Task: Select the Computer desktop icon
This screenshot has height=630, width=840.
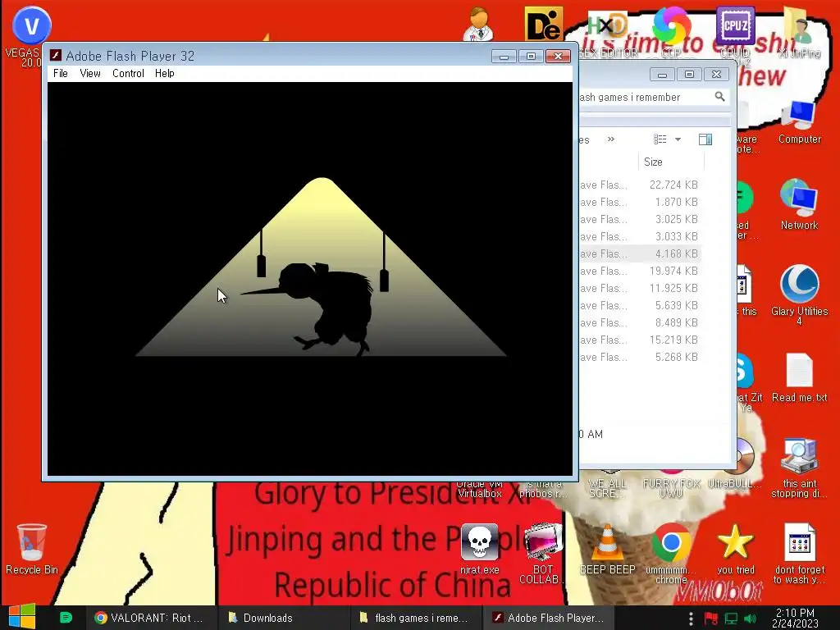Action: click(799, 122)
